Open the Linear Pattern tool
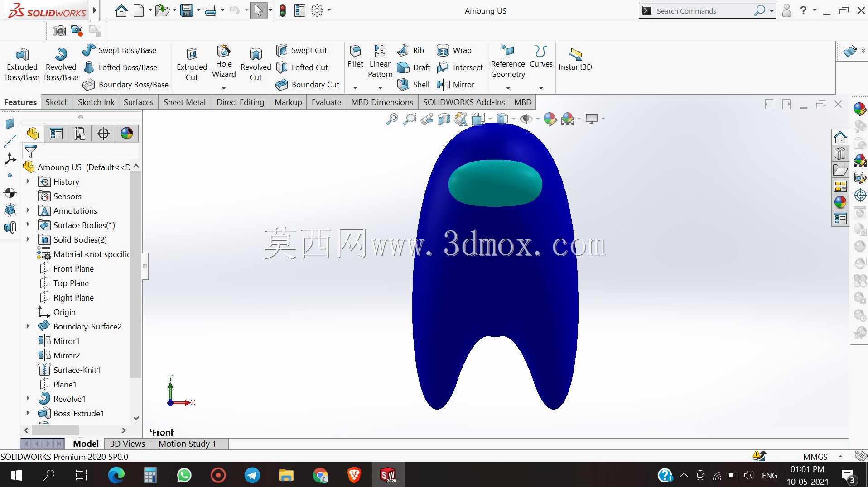This screenshot has height=487, width=868. (x=380, y=62)
